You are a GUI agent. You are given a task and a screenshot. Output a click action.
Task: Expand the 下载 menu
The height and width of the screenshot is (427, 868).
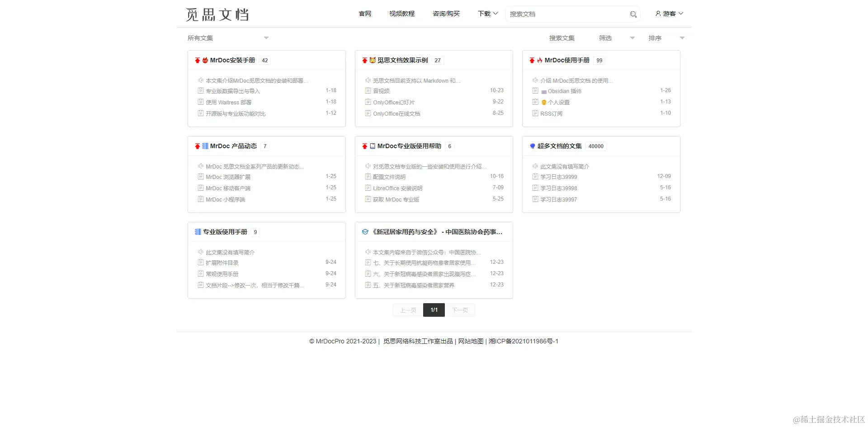click(x=488, y=14)
